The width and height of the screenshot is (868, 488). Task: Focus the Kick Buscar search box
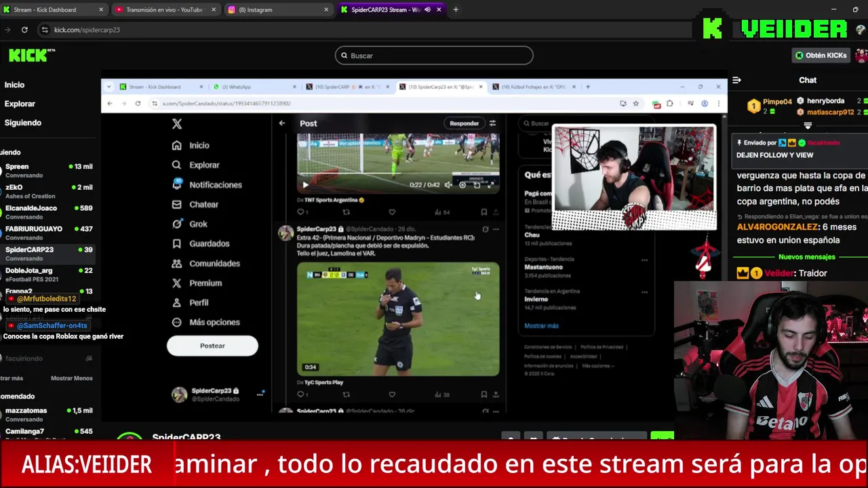click(434, 56)
